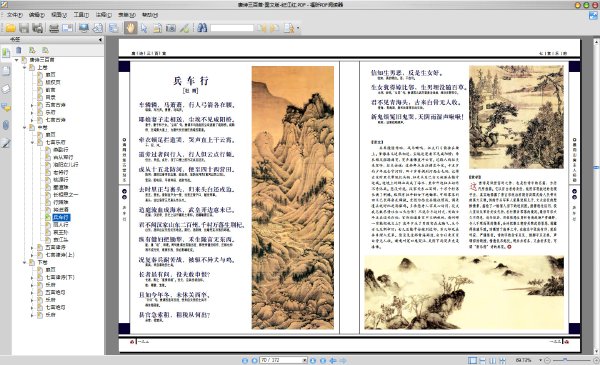Expand the 七言古诗 bookmark

point(32,120)
